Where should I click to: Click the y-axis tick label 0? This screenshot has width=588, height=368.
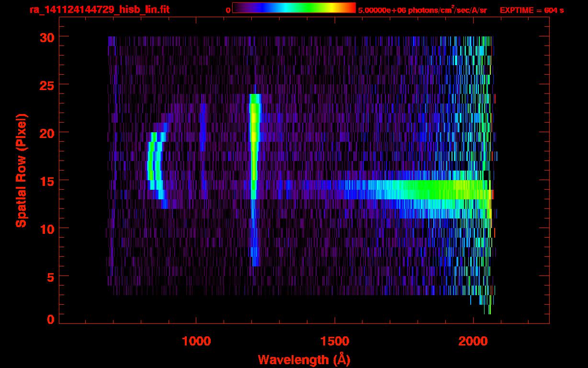click(x=51, y=320)
